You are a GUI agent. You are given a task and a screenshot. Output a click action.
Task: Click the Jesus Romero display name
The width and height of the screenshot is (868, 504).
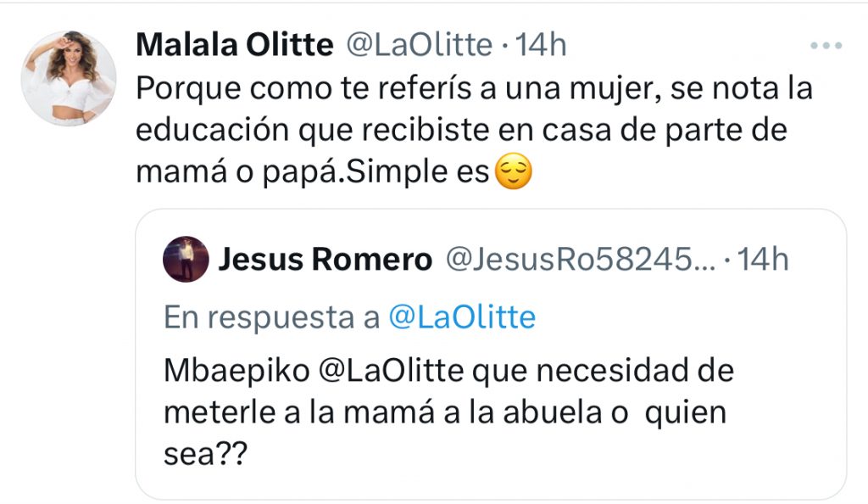(x=325, y=260)
